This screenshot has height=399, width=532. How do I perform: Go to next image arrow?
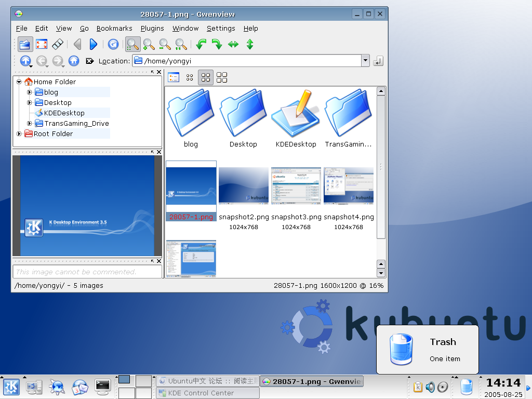pyautogui.click(x=94, y=44)
